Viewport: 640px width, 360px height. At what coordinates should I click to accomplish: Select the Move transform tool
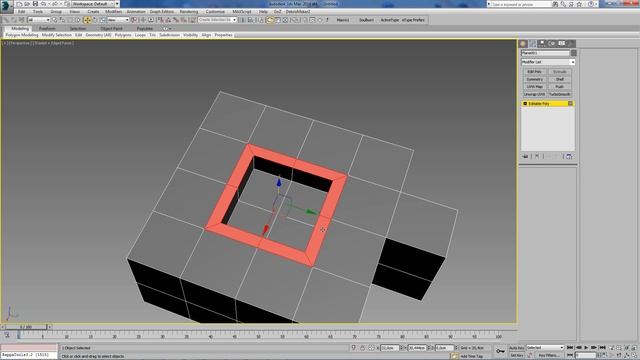pyautogui.click(x=87, y=20)
